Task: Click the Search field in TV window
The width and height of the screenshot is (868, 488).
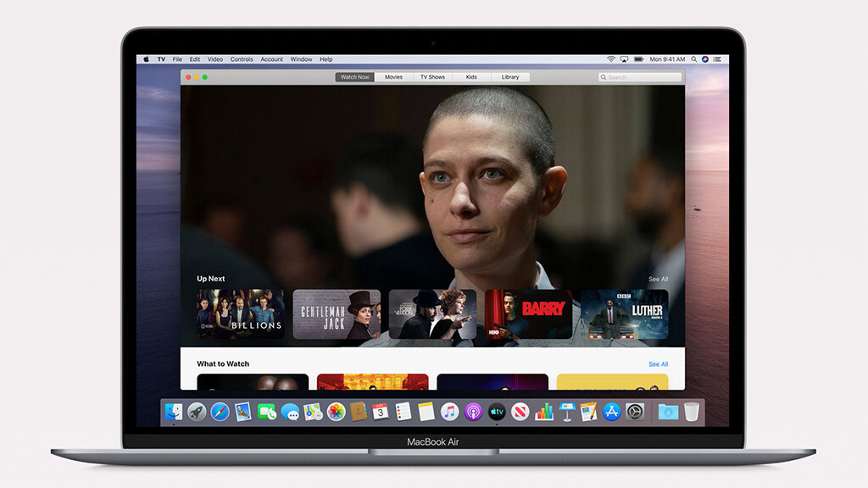Action: (x=640, y=77)
